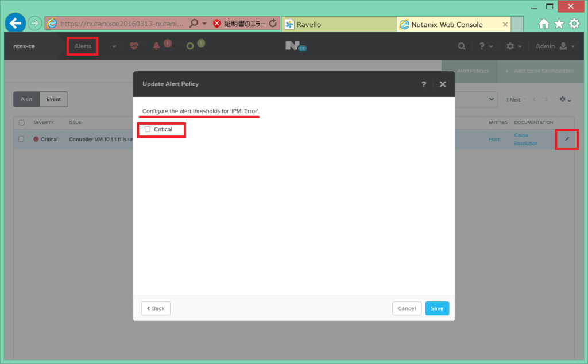The height and width of the screenshot is (364, 588).
Task: Click the green tasks circle icon
Action: click(x=190, y=46)
